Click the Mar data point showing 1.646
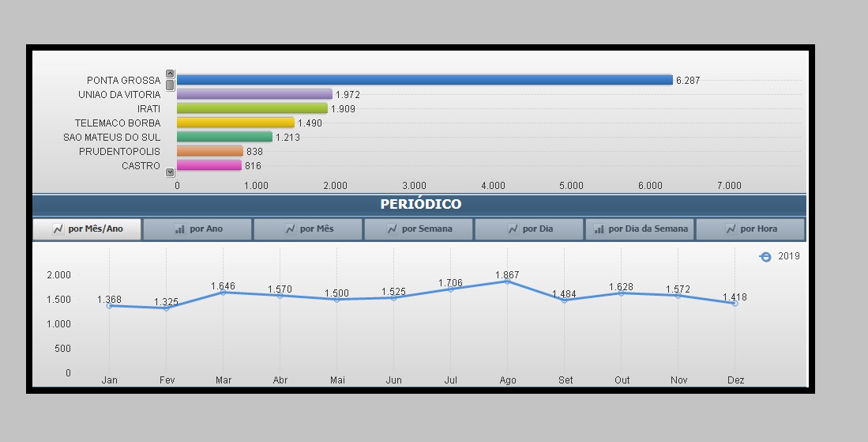 (x=224, y=293)
